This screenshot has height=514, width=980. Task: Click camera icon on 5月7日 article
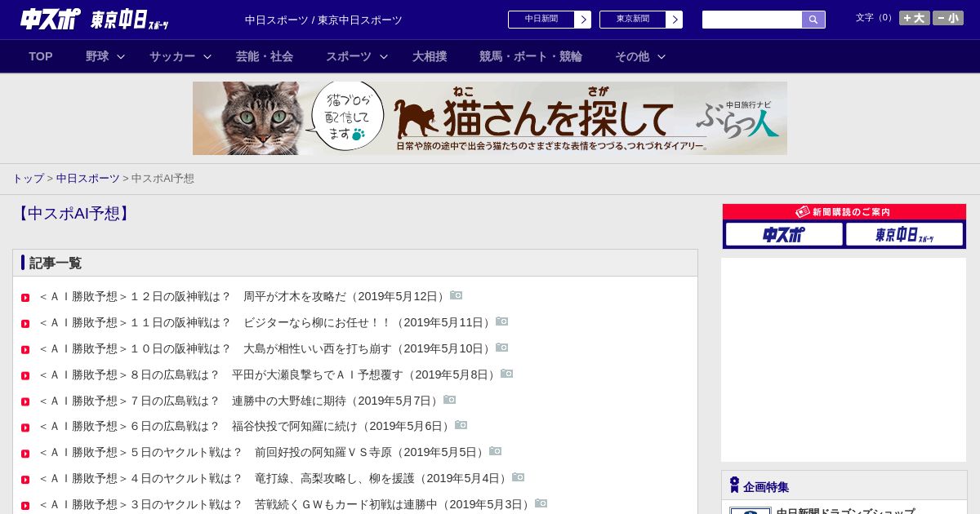coord(449,400)
